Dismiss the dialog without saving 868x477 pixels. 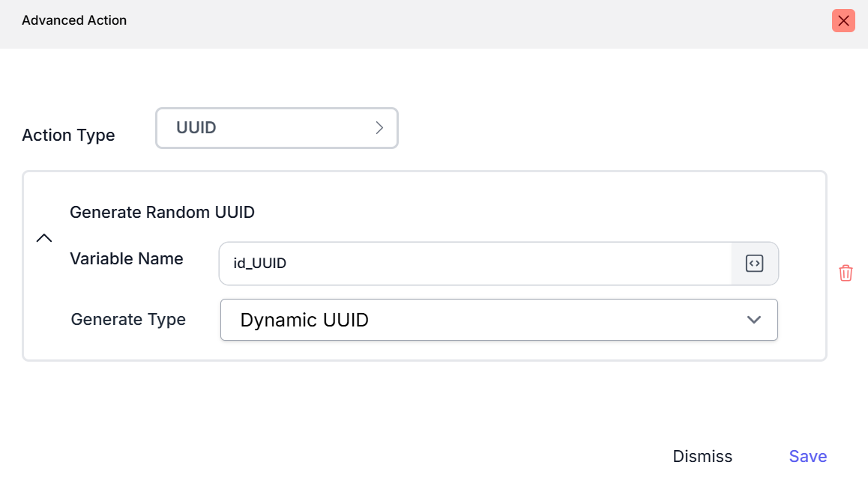tap(702, 457)
